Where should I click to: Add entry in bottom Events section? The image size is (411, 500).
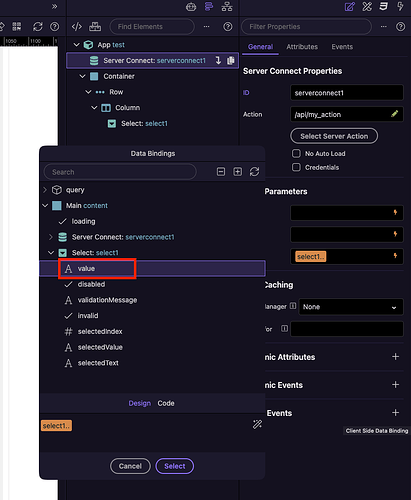395,413
